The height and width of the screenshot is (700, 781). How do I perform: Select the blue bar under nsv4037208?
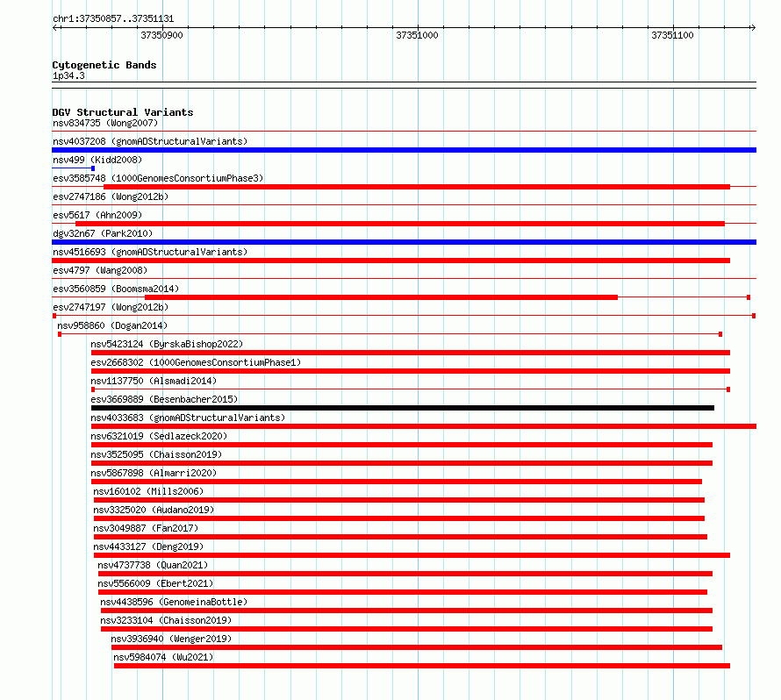404,150
